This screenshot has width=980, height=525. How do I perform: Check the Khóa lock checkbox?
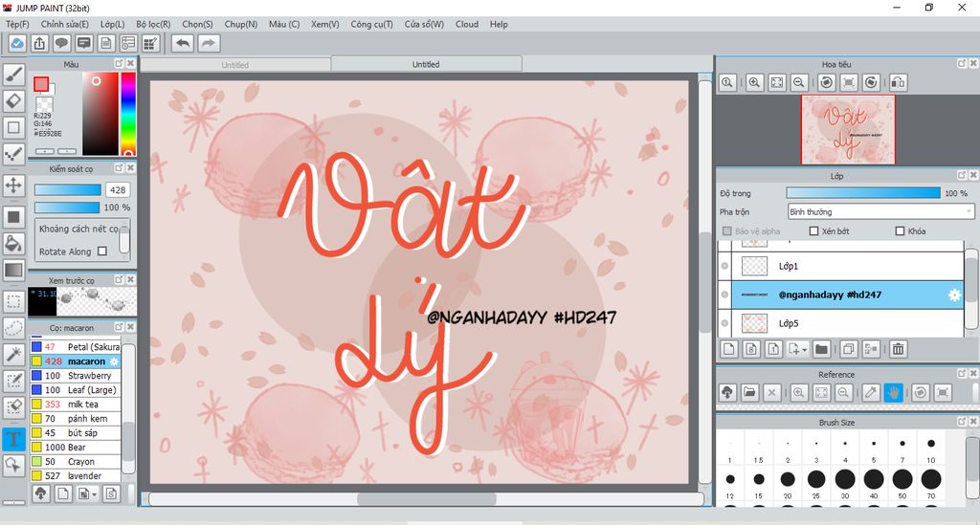click(x=900, y=231)
